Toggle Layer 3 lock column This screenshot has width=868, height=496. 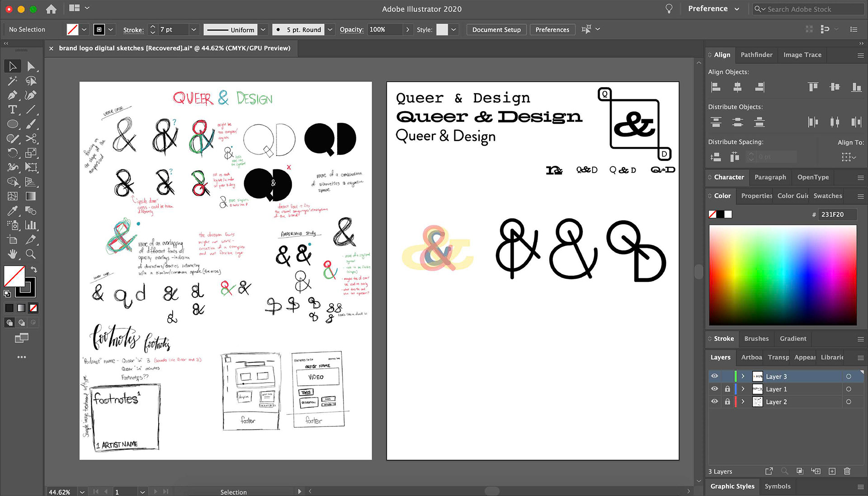[x=727, y=376]
